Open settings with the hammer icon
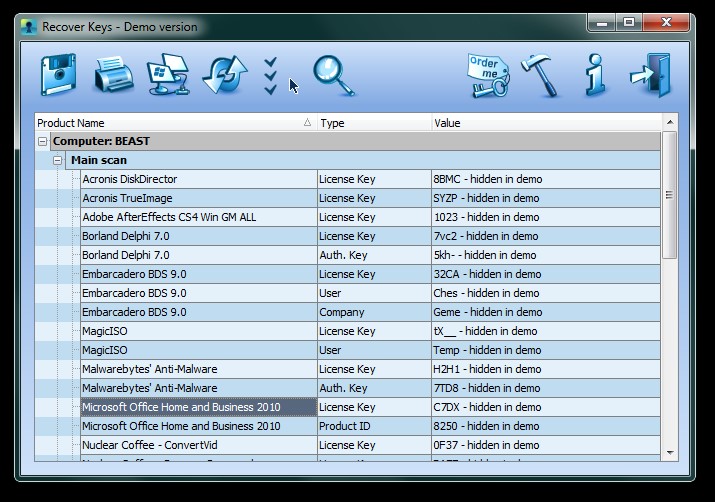Viewport: 715px width, 502px height. 541,75
